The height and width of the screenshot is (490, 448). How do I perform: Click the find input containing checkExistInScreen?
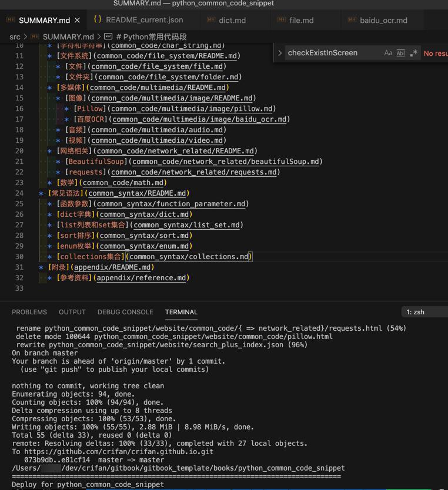[332, 53]
